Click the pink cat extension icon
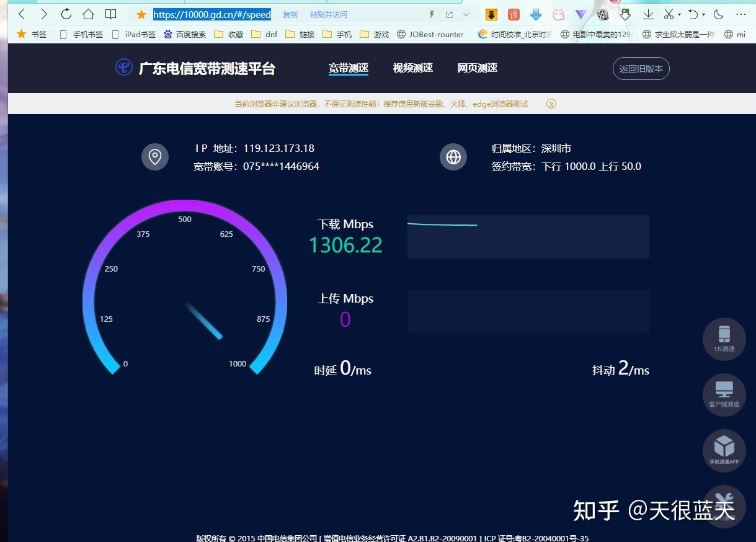Screen dimensions: 756x542 558,14
